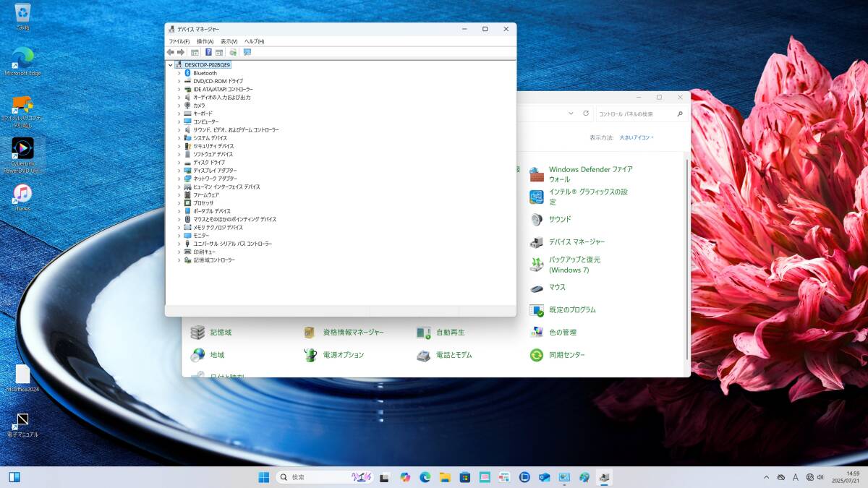Expand the ネットワーク アダプター node

coord(179,179)
